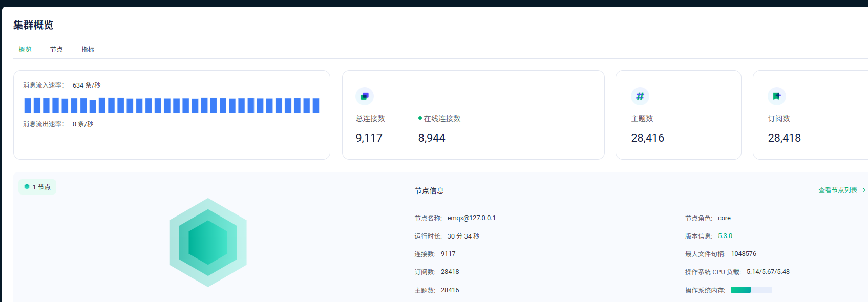
Task: Click the subscriptions flag icon
Action: tap(776, 96)
